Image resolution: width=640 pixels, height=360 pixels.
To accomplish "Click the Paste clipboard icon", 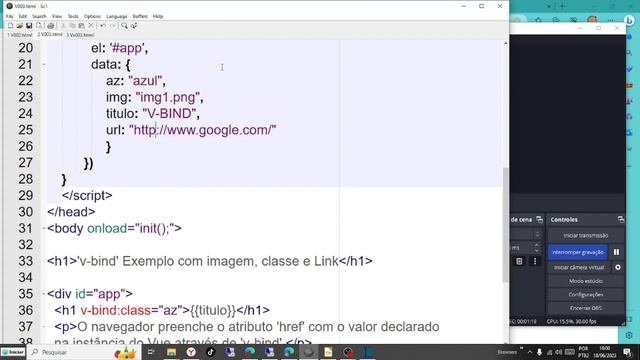I will coord(82,26).
